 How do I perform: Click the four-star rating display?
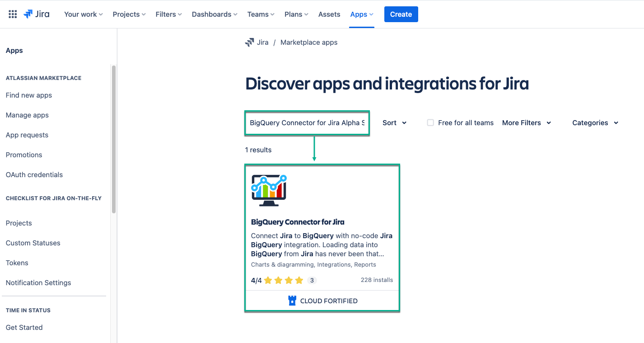click(x=284, y=280)
